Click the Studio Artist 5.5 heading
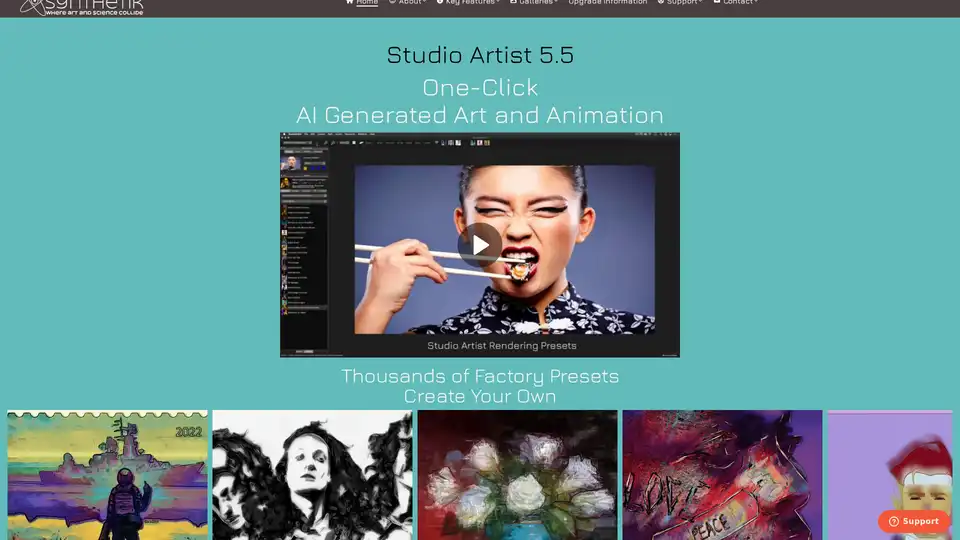 [x=480, y=55]
